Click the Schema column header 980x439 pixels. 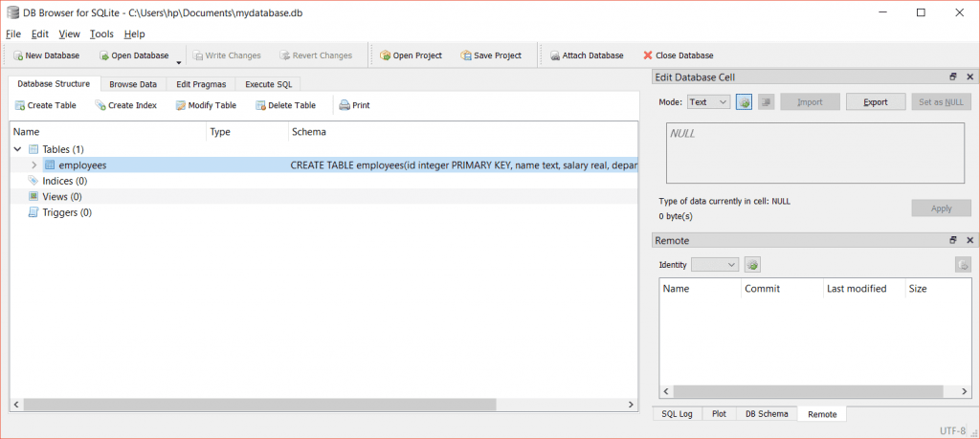coord(462,132)
